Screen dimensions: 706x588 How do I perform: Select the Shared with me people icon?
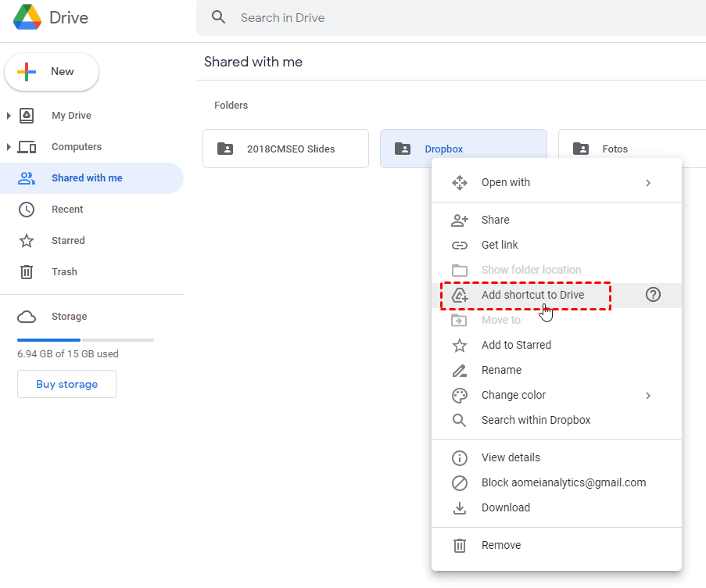[x=27, y=177]
